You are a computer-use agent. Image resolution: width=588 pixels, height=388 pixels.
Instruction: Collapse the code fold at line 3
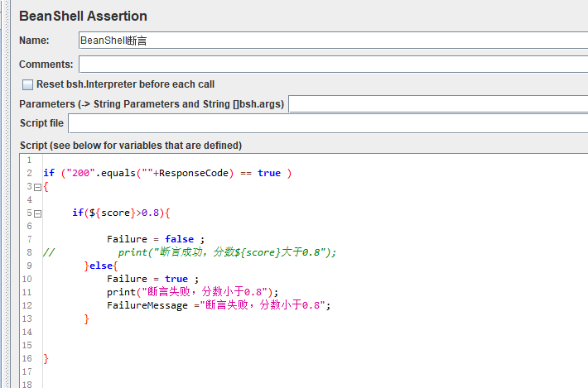37,187
